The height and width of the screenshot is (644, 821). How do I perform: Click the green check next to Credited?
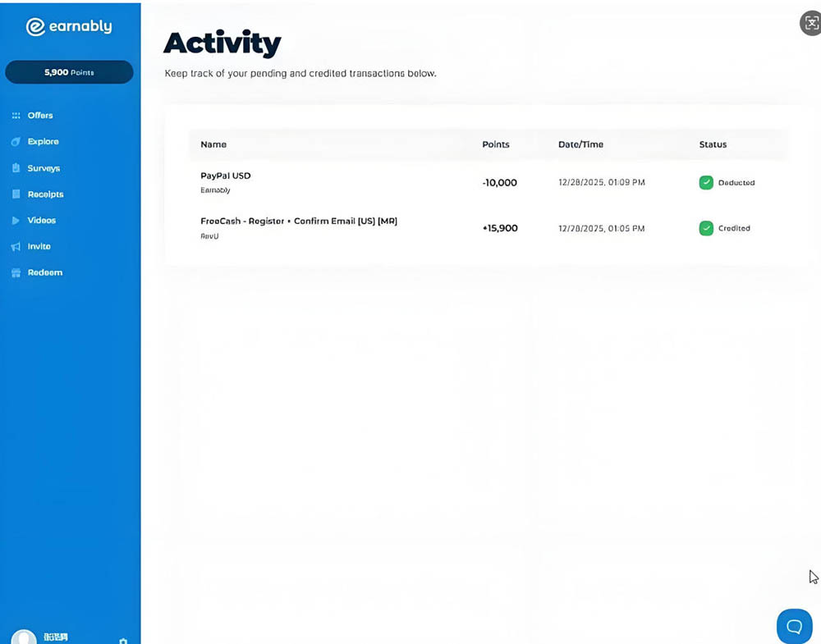pos(706,228)
